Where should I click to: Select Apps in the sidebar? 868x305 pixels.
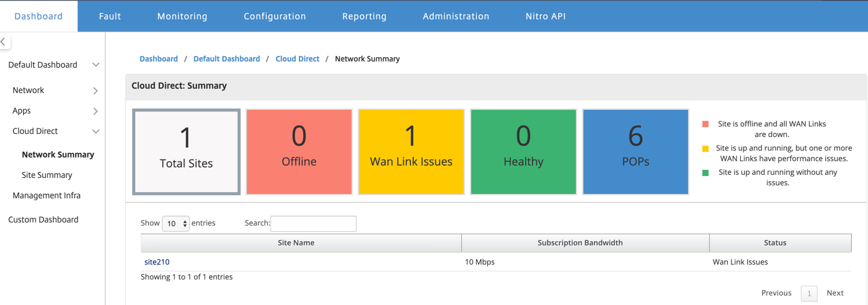pyautogui.click(x=22, y=110)
